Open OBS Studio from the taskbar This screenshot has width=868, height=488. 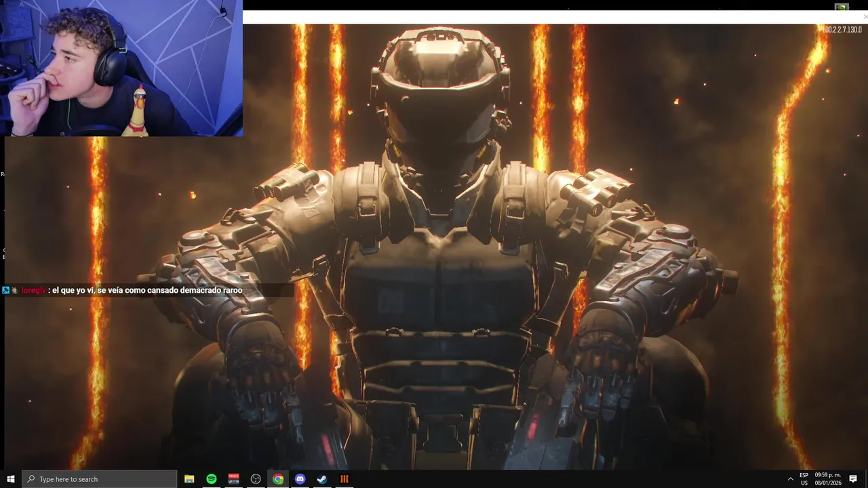point(256,479)
